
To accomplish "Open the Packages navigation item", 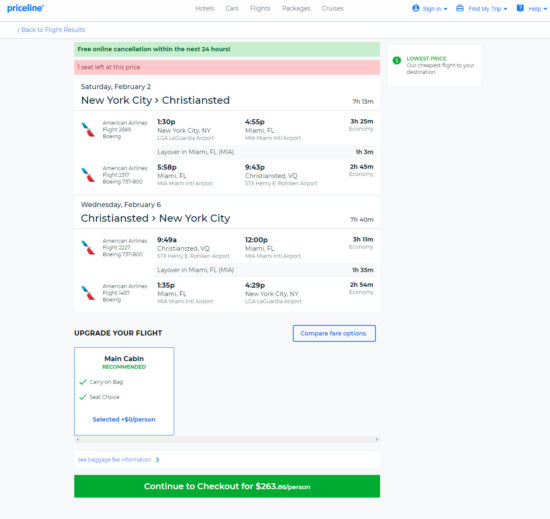I will pos(296,8).
